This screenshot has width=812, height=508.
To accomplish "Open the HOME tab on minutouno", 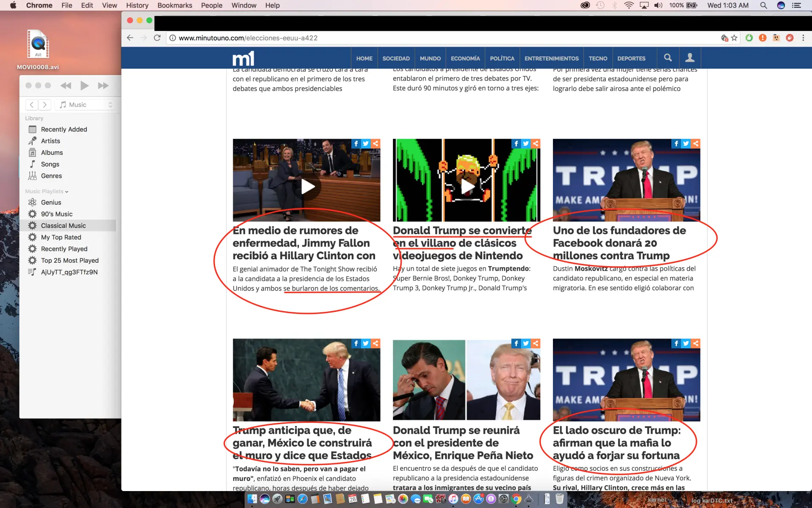I will [364, 58].
